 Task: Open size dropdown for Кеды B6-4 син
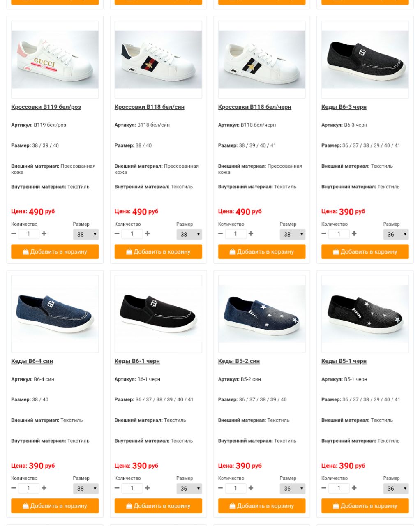click(x=86, y=488)
